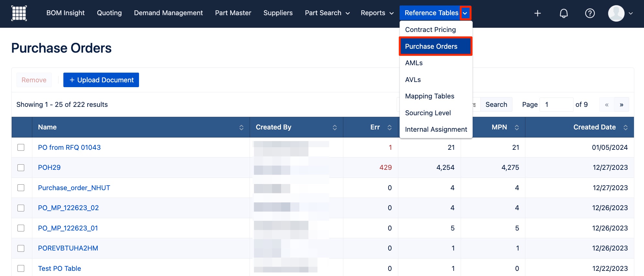The height and width of the screenshot is (276, 644).
Task: Click Showing 1 - 25 of 222 results
Action: click(62, 105)
